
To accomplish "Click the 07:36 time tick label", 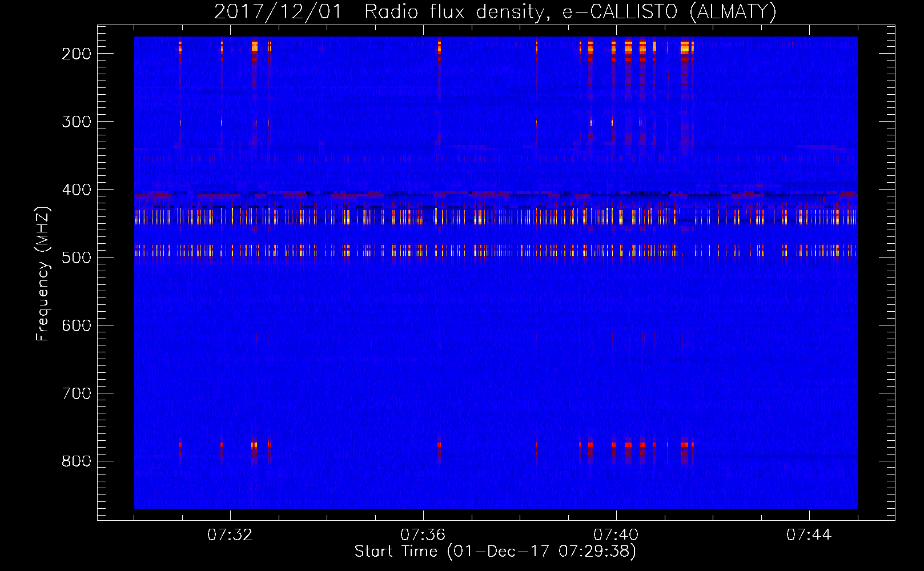I will pos(423,535).
